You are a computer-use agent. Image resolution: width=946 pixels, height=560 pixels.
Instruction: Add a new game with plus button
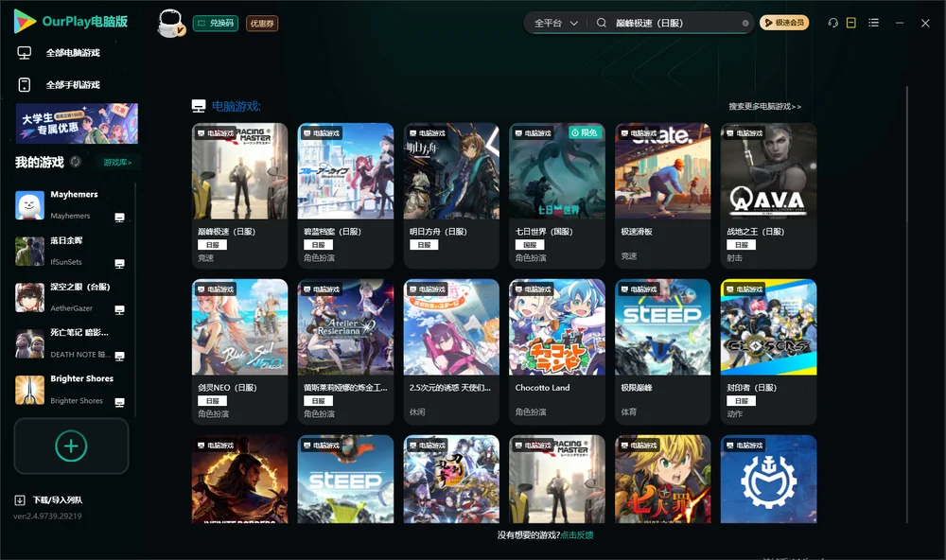click(x=71, y=446)
